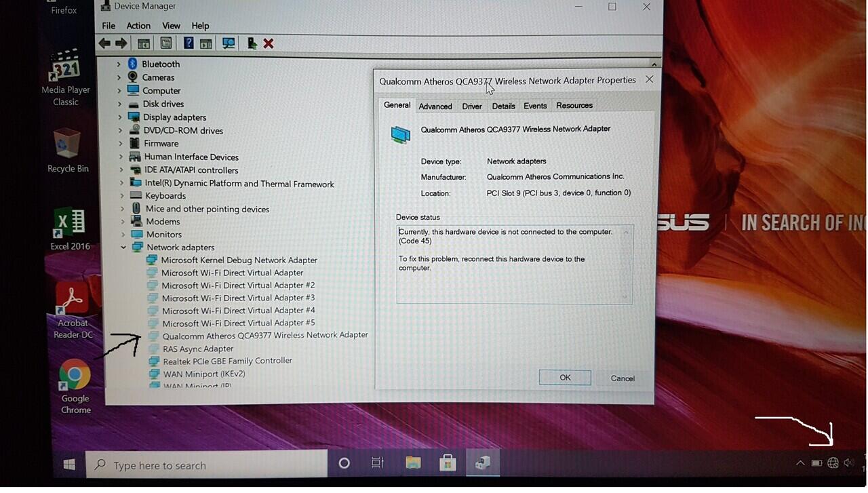
Task: Switch to the Details tab
Action: 504,106
